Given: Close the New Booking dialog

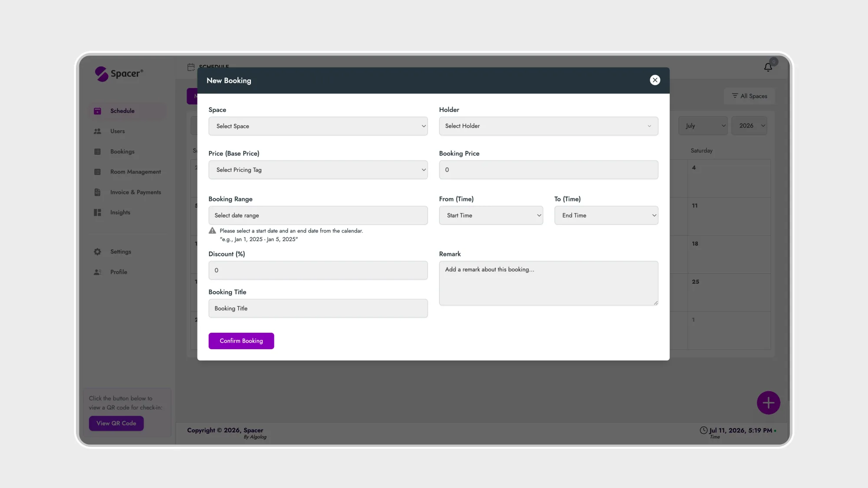Looking at the screenshot, I should click(x=655, y=80).
